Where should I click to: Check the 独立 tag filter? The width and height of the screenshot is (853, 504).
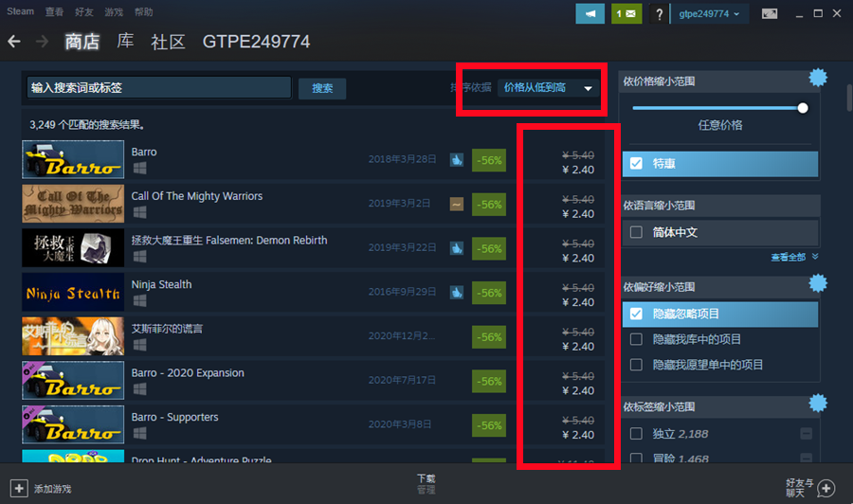tap(636, 433)
